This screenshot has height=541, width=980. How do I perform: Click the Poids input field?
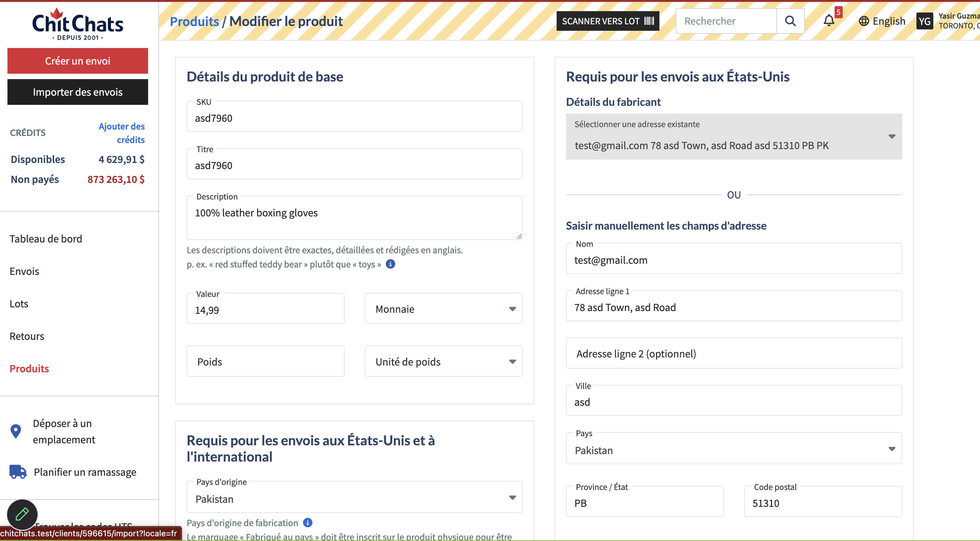coord(265,361)
